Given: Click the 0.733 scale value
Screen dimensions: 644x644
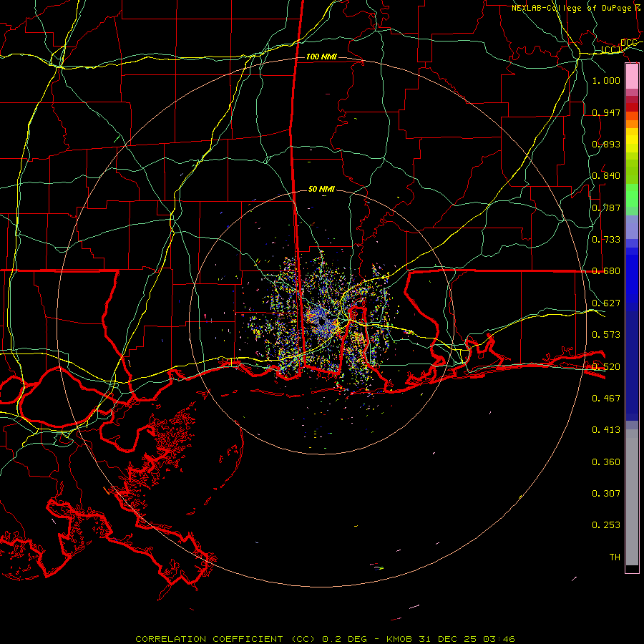Looking at the screenshot, I should coord(606,239).
